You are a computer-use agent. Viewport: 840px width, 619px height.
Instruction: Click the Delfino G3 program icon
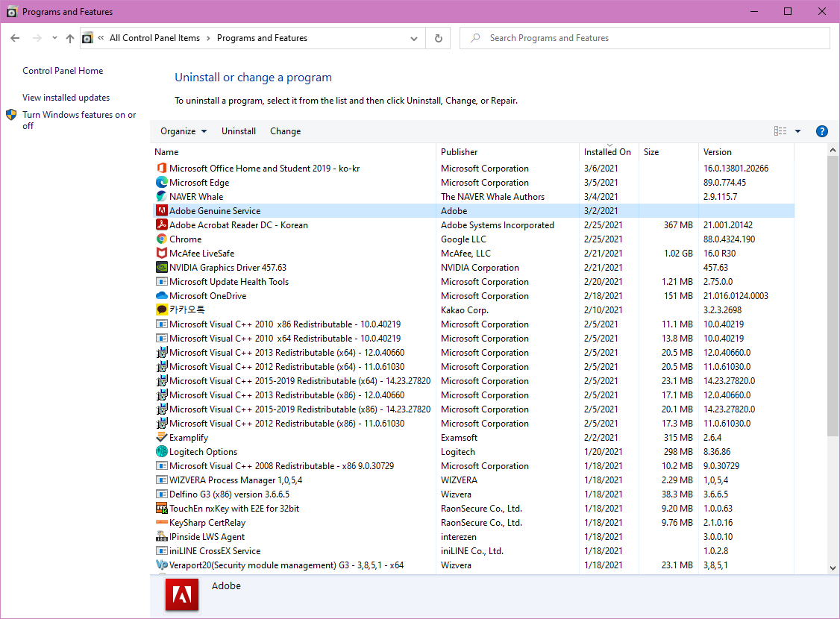[161, 494]
